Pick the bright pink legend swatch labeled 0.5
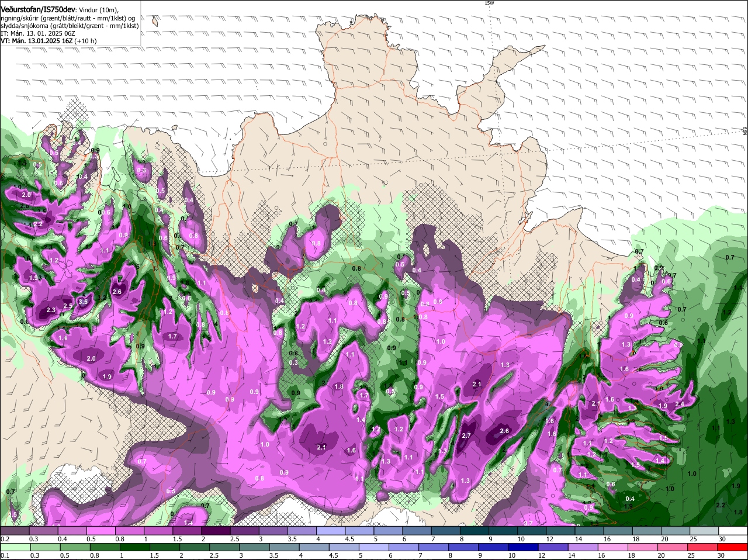 (101, 530)
